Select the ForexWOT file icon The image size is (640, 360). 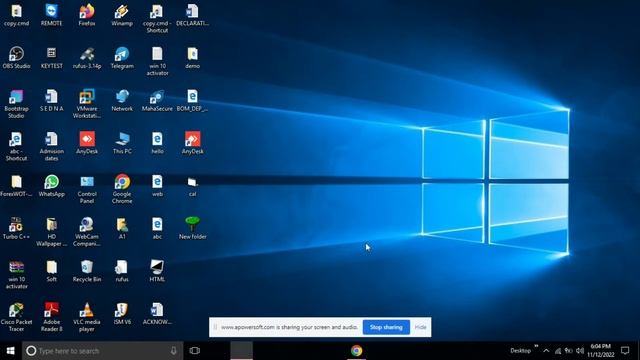coord(16,186)
